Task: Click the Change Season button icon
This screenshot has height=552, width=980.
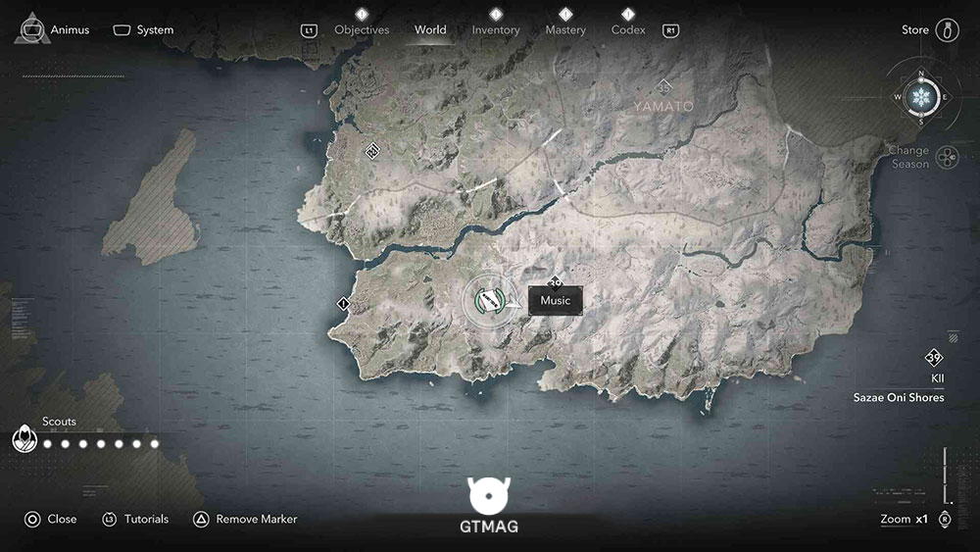Action: coord(948,157)
